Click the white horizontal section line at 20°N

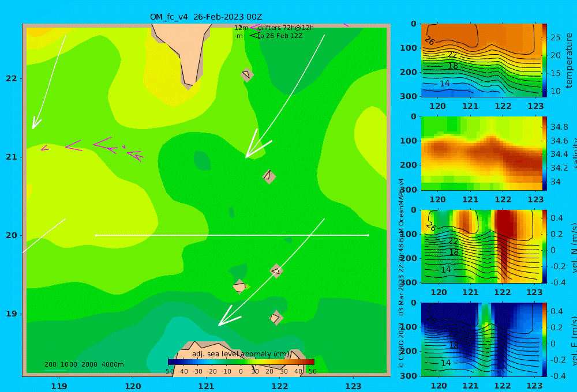click(232, 235)
